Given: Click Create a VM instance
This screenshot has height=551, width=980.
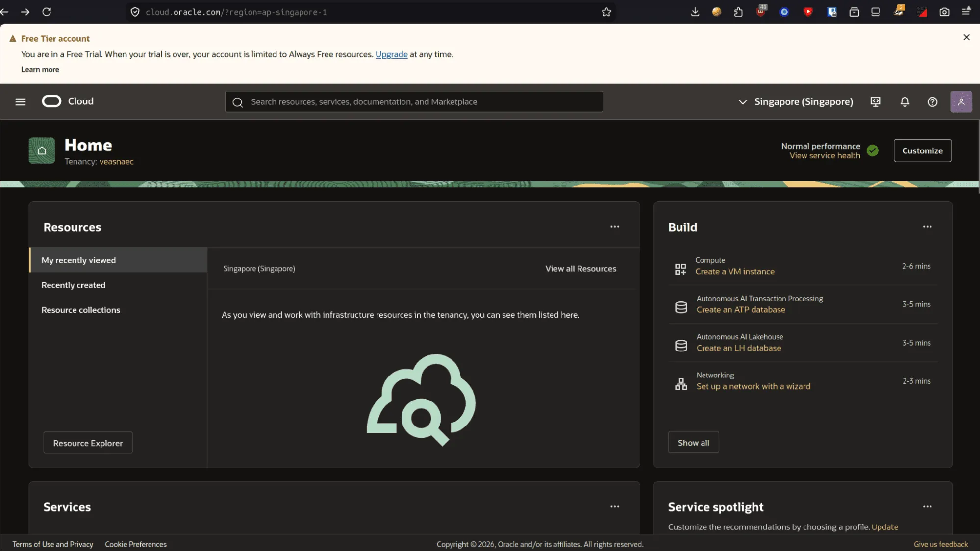Looking at the screenshot, I should [735, 272].
